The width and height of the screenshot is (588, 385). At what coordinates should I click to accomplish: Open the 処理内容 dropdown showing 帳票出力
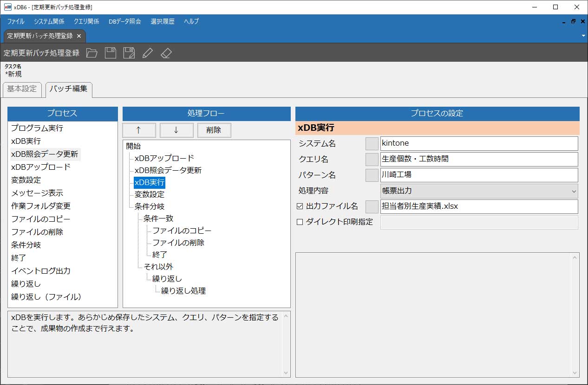coord(479,191)
